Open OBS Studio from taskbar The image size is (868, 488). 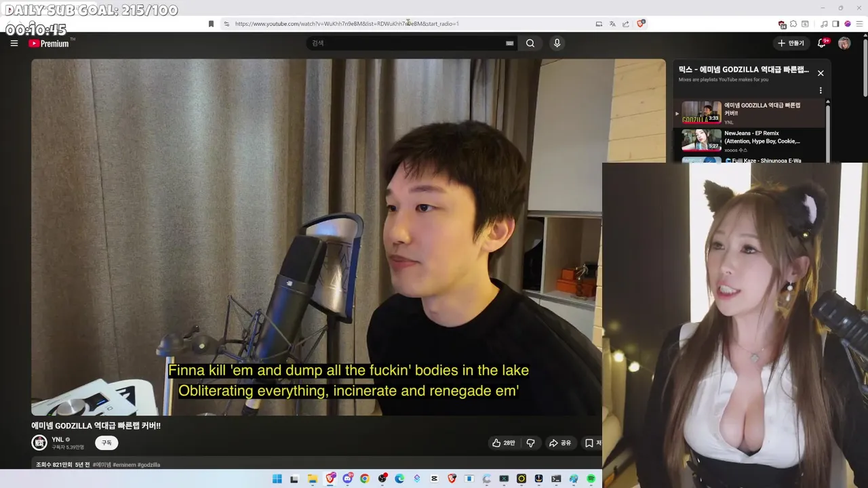tap(382, 479)
